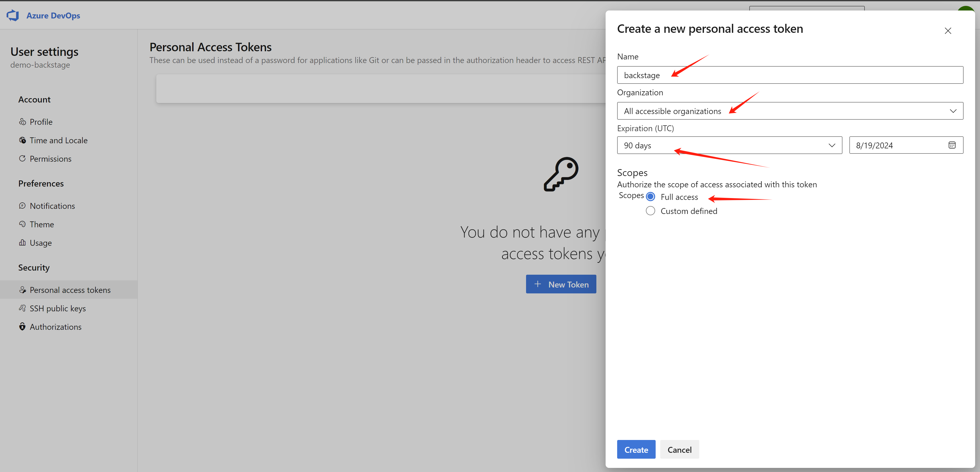Select Personal access tokens in sidebar
The height and width of the screenshot is (472, 980).
tap(70, 290)
